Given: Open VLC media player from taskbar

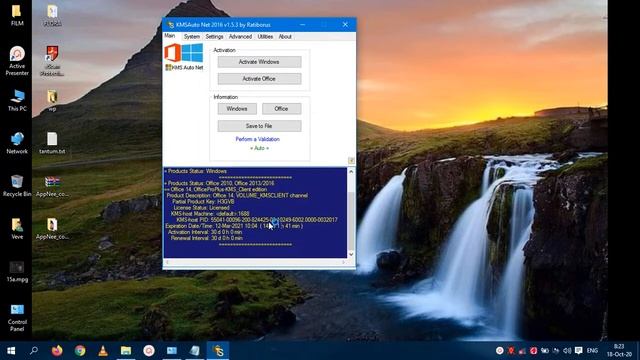Looking at the screenshot, I should 103,351.
